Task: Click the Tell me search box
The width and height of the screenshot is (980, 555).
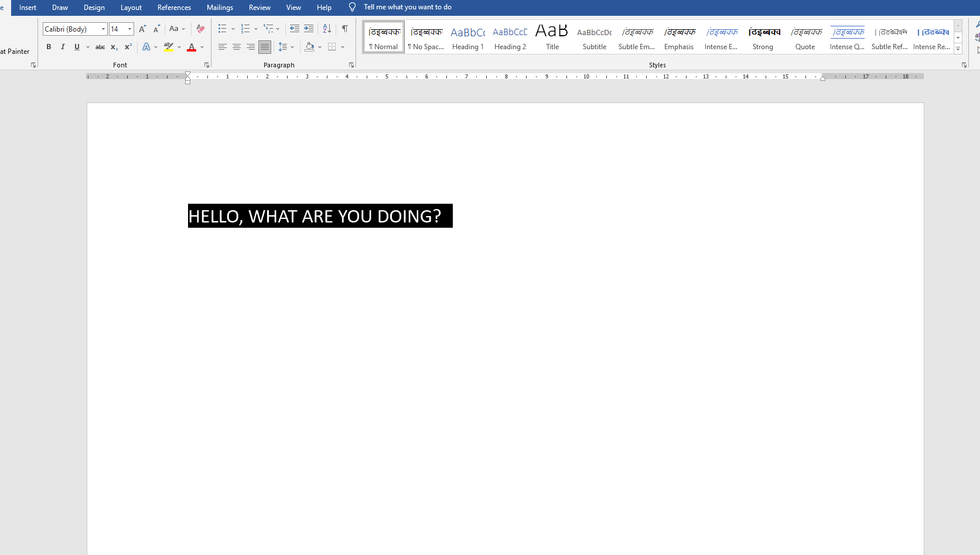Action: click(408, 7)
